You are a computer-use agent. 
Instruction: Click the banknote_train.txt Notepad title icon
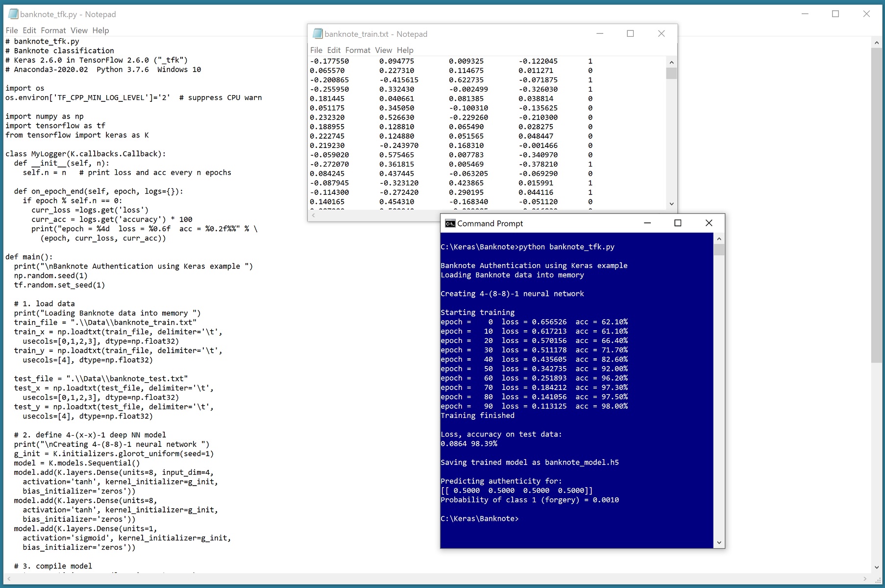(x=318, y=34)
